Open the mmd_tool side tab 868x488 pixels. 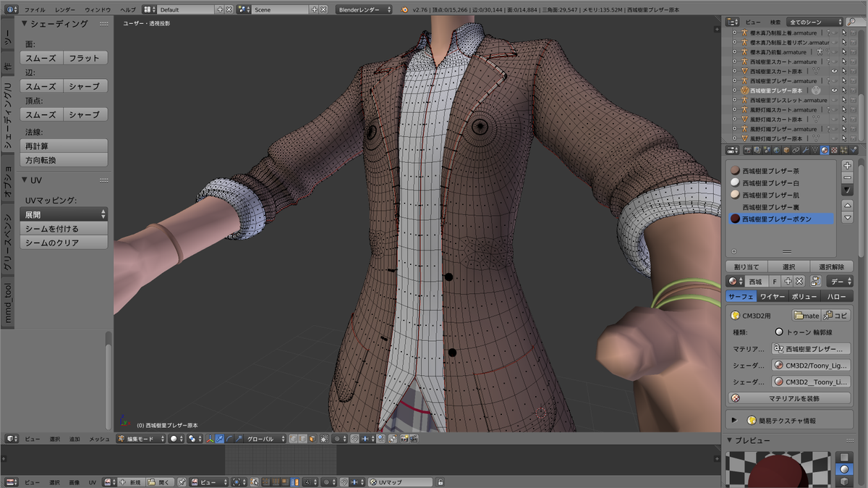pos(8,303)
